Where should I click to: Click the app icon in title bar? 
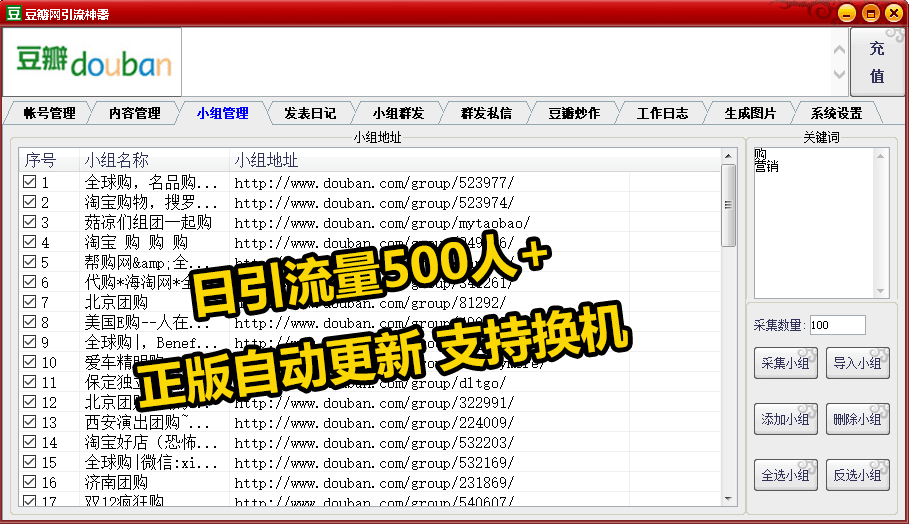(13, 13)
